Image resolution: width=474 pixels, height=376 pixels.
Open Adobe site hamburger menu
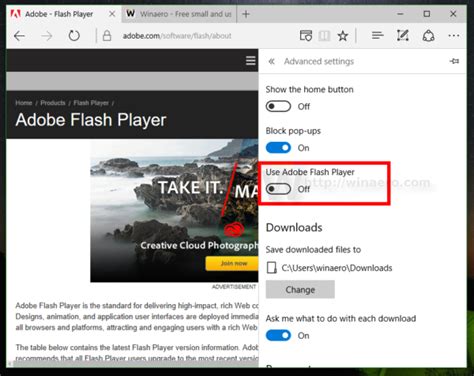click(x=251, y=61)
